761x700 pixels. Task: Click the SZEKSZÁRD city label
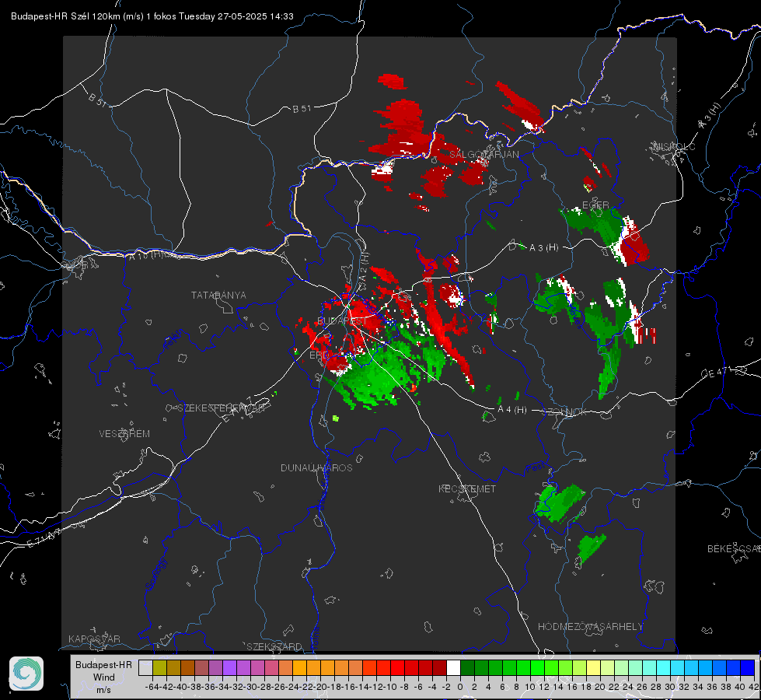274,646
